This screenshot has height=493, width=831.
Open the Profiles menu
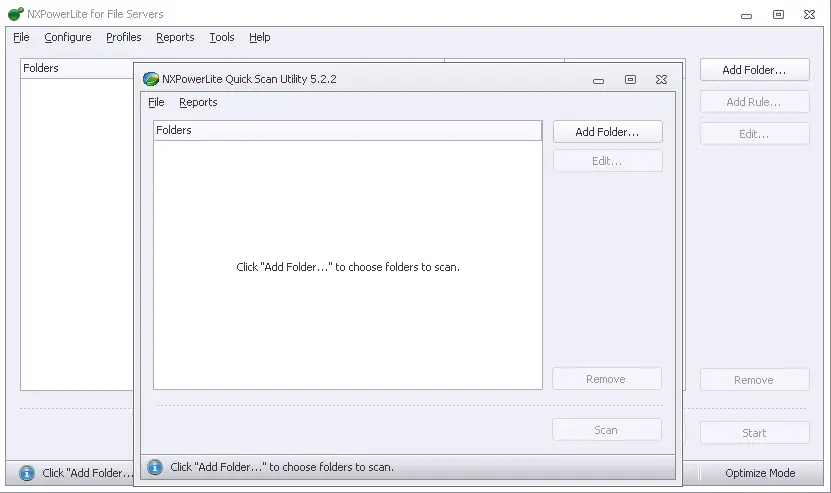(x=123, y=37)
